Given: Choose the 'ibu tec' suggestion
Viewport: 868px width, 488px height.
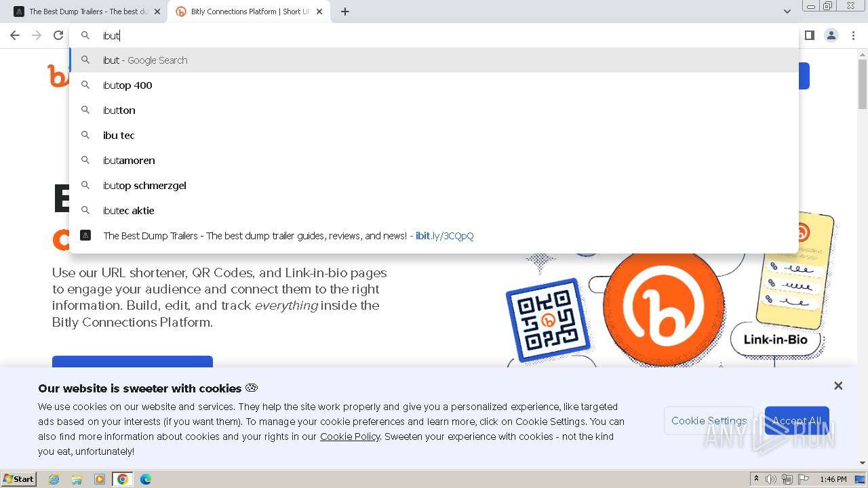Looking at the screenshot, I should point(434,136).
